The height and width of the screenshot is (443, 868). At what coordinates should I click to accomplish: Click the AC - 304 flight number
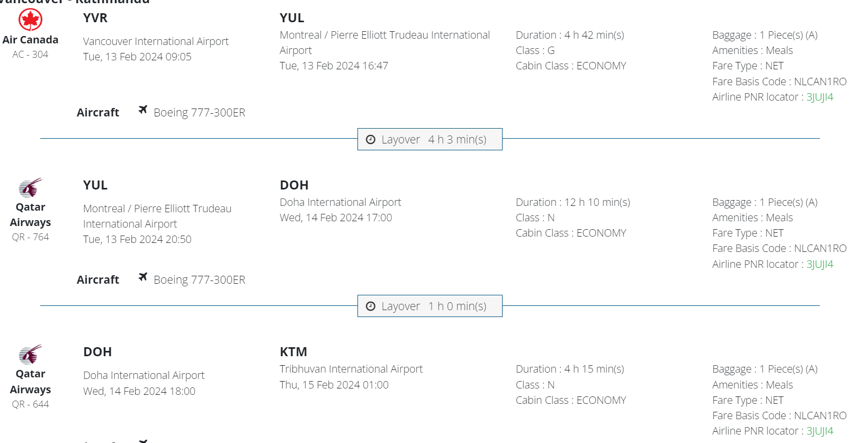[30, 55]
